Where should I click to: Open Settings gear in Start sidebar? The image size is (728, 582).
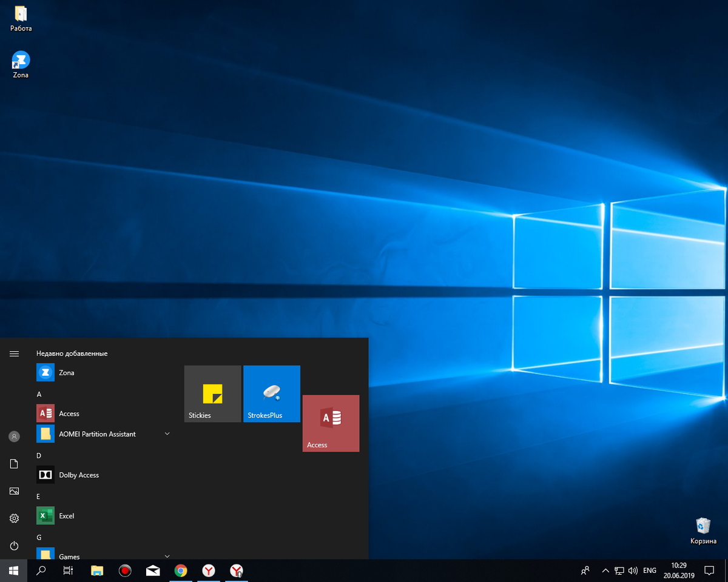(x=14, y=518)
